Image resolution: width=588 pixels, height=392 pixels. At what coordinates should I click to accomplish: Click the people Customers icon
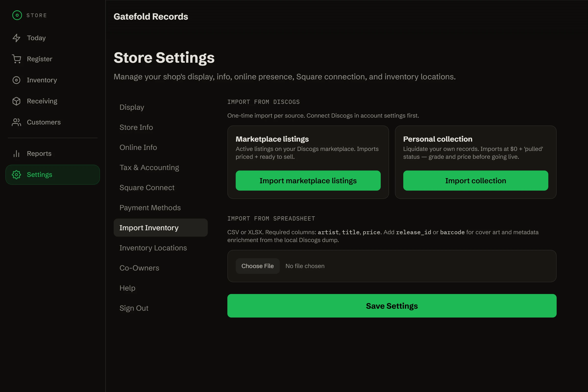coord(16,122)
